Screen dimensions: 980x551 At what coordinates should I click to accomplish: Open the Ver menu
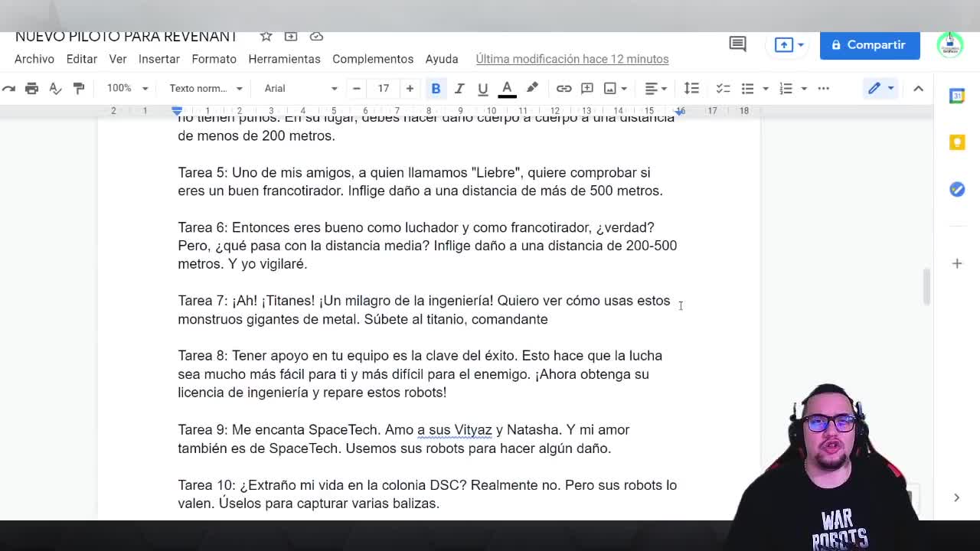click(x=118, y=59)
